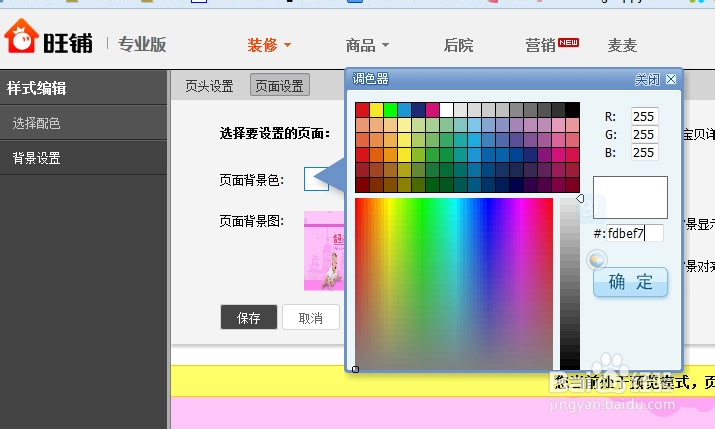This screenshot has width=715, height=429.
Task: Pick the sky blue swatch in palette top row
Action: pyautogui.click(x=404, y=110)
